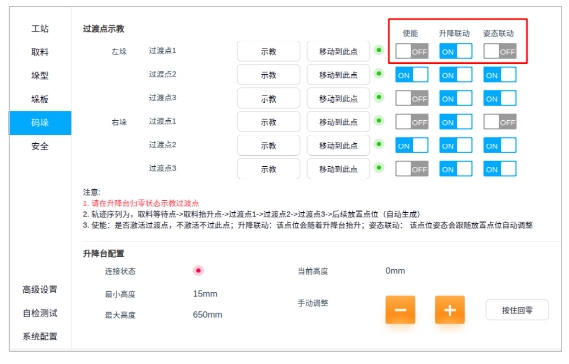Click 示教 for 右垛 过渡点2
This screenshot has height=364, width=569.
coord(269,146)
